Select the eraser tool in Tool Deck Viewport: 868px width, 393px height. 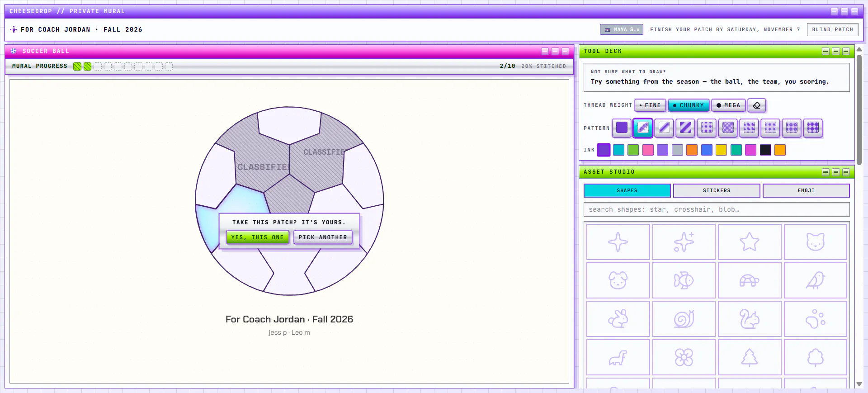pos(757,105)
